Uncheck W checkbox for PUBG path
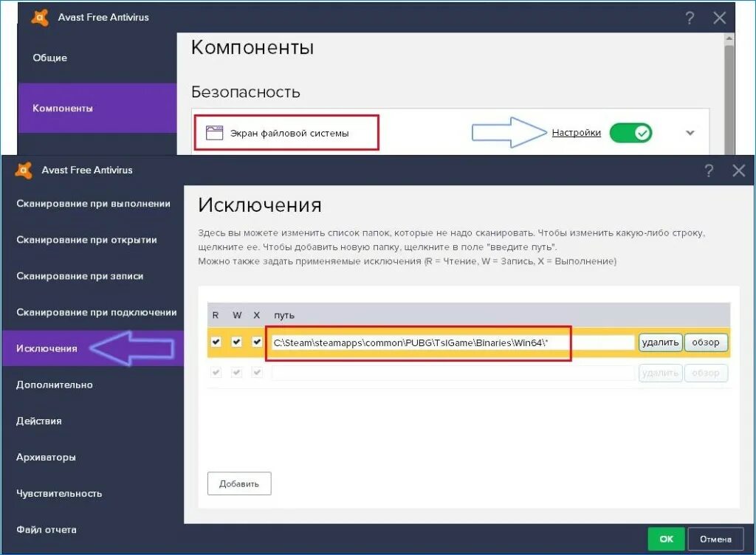 [x=236, y=342]
